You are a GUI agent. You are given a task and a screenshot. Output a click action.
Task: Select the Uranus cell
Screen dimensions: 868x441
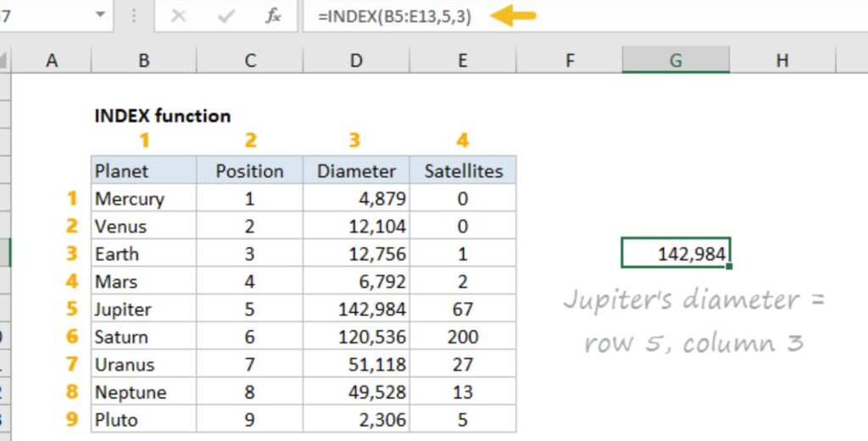[x=144, y=365]
